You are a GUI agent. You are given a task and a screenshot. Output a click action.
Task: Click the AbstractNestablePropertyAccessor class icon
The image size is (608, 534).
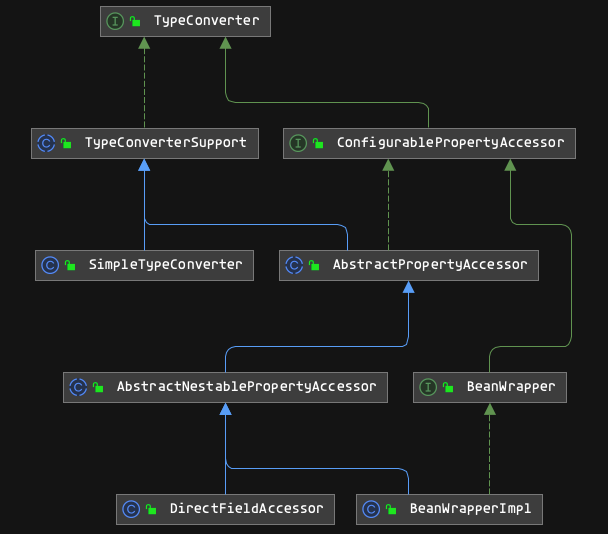[78, 386]
